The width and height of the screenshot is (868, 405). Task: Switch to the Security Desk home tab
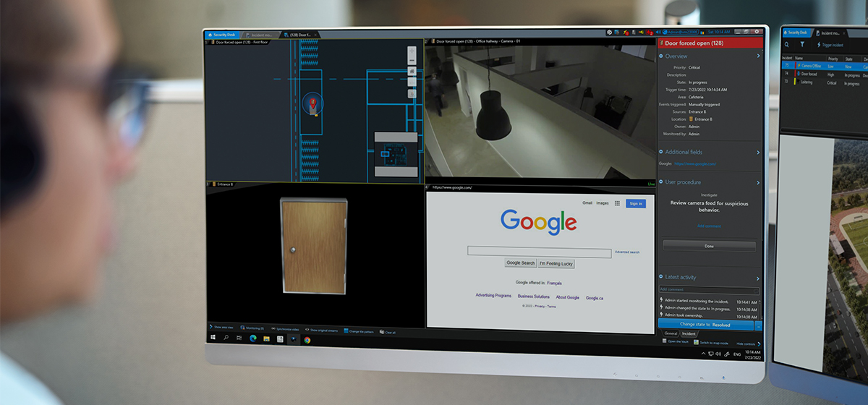223,35
